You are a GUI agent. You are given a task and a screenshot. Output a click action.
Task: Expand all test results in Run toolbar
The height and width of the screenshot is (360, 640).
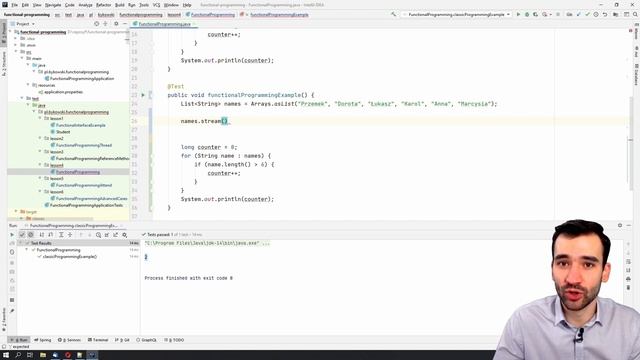coord(61,235)
